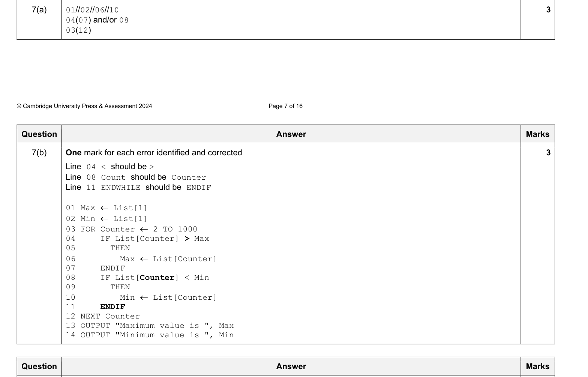
Task: Click code line '04 IF List[Counter] > Max'
Action: coord(137,239)
